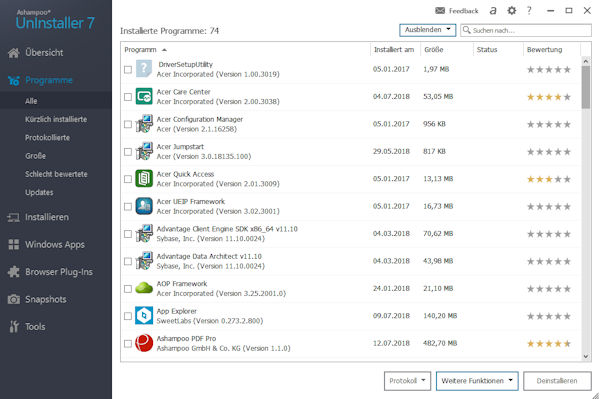Change Acer Care Center star rating

pyautogui.click(x=549, y=97)
